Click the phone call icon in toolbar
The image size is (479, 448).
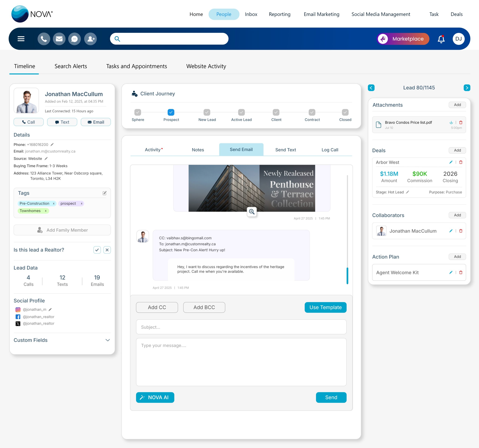pos(44,39)
